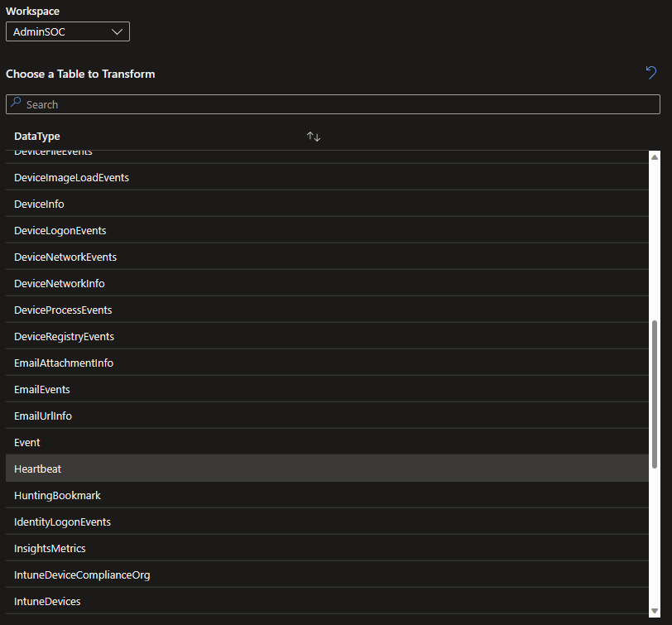Choose the DeviceProcessEvents table
The height and width of the screenshot is (625, 672).
pyautogui.click(x=327, y=310)
